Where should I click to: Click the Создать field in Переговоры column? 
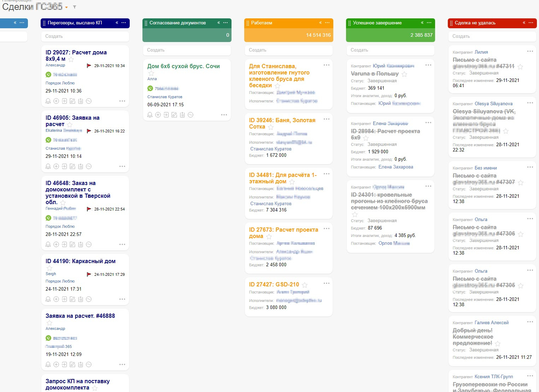point(85,36)
